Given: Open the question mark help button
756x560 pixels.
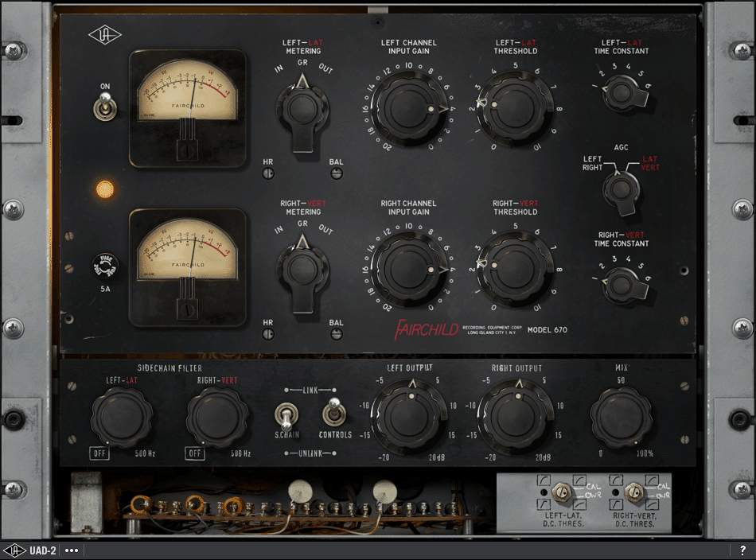Looking at the screenshot, I should coord(742,550).
